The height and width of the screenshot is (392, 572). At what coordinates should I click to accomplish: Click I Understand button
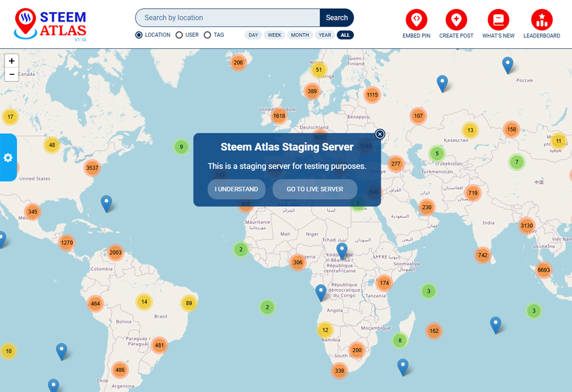tap(236, 189)
